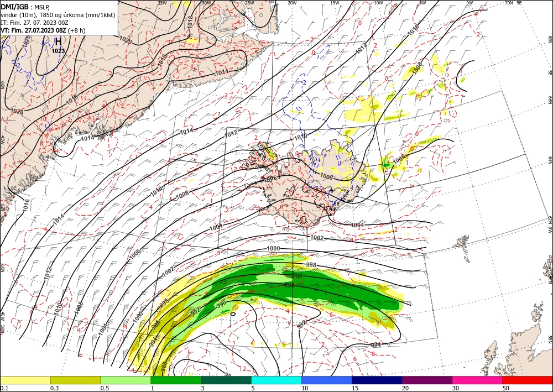Image resolution: width=553 pixels, height=392 pixels.
Task: Click the pink 30–50 mm legend swatch
Action: (478, 380)
